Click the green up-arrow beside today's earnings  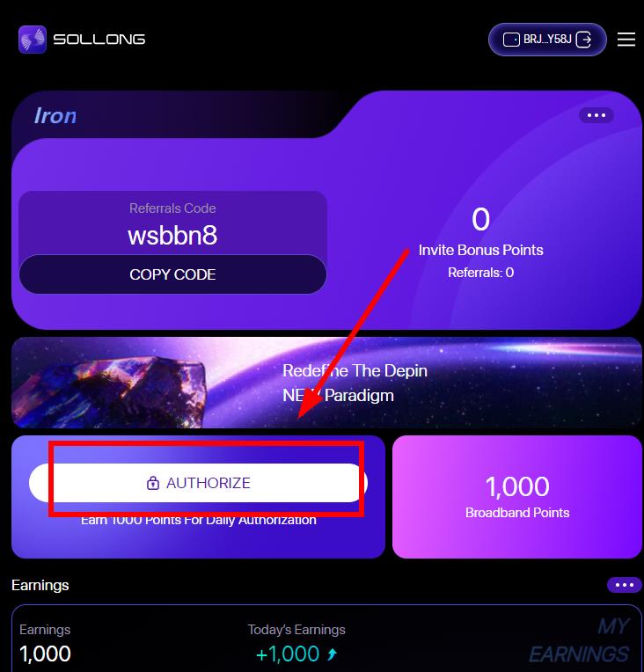click(332, 654)
